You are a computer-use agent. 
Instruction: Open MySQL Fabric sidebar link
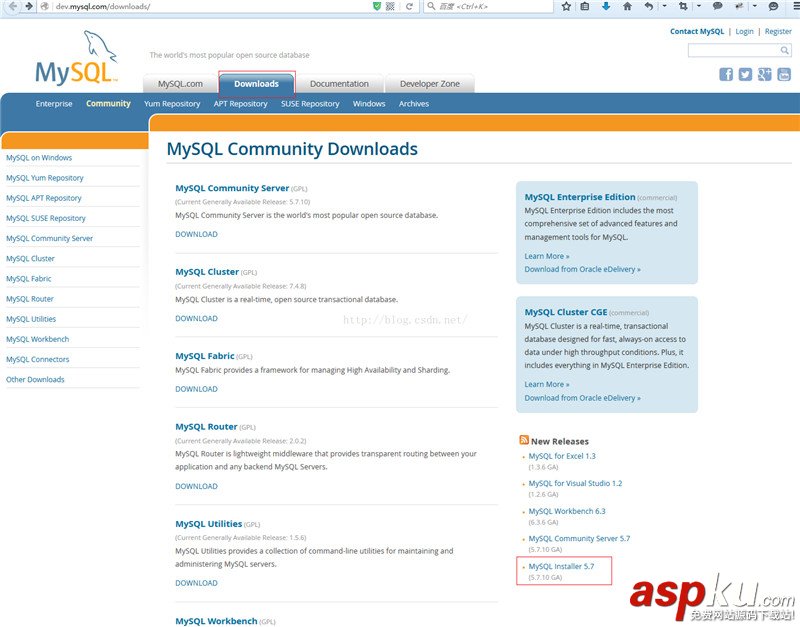(x=29, y=279)
